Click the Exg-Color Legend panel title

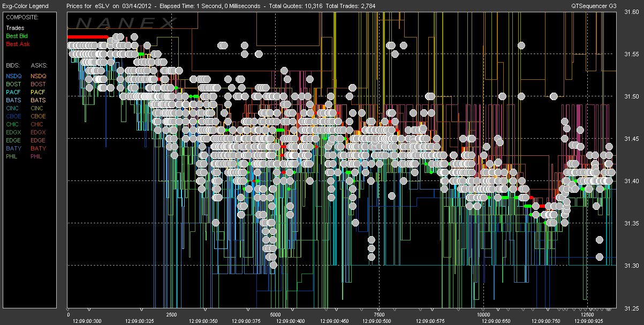coord(25,6)
